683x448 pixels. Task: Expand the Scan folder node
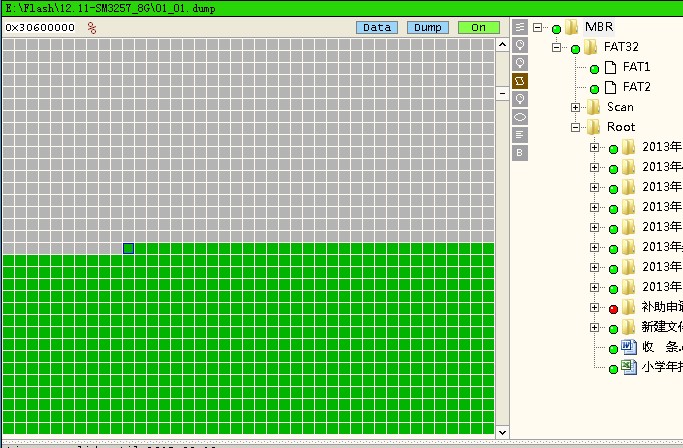coord(576,107)
